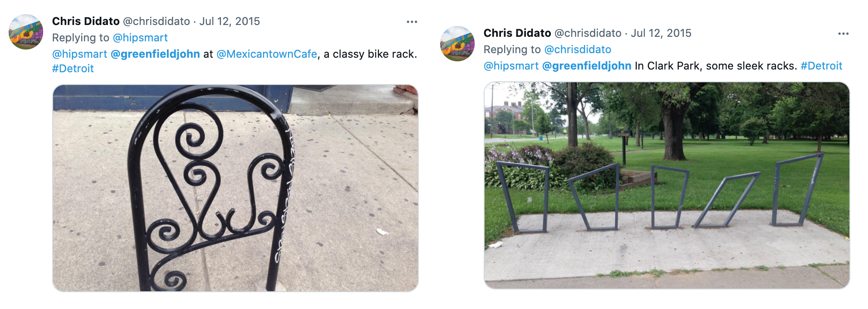
Task: Open the Chris Didato name on the right tweet
Action: (x=517, y=33)
